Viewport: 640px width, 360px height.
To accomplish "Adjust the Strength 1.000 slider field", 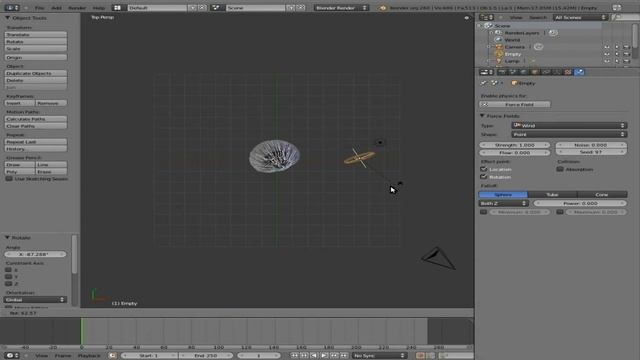I will tap(514, 145).
